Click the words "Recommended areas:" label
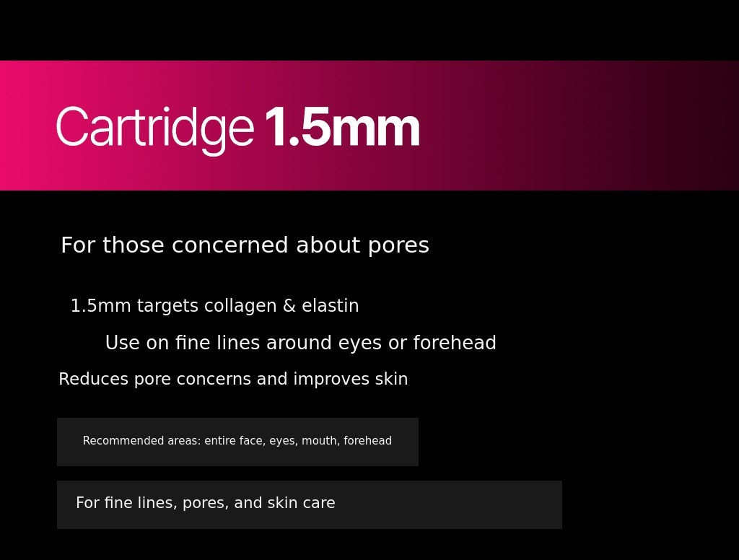The width and height of the screenshot is (739, 560). click(x=141, y=442)
